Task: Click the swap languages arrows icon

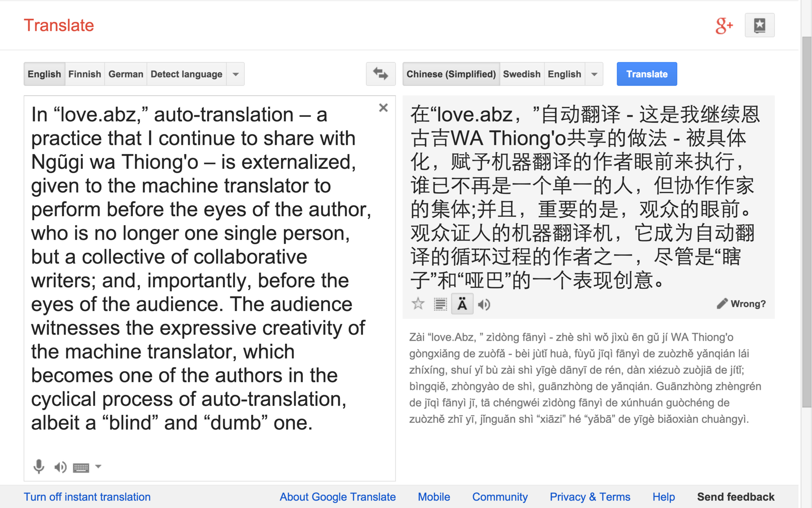Action: pos(380,74)
